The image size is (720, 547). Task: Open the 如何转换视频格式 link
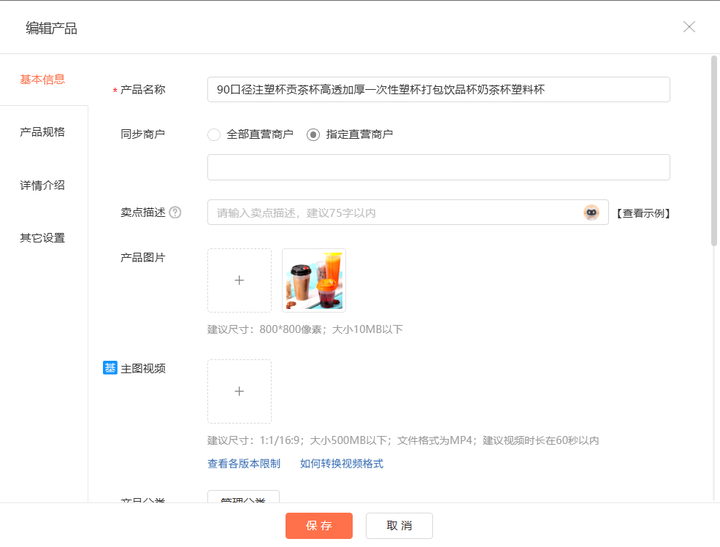coord(341,463)
